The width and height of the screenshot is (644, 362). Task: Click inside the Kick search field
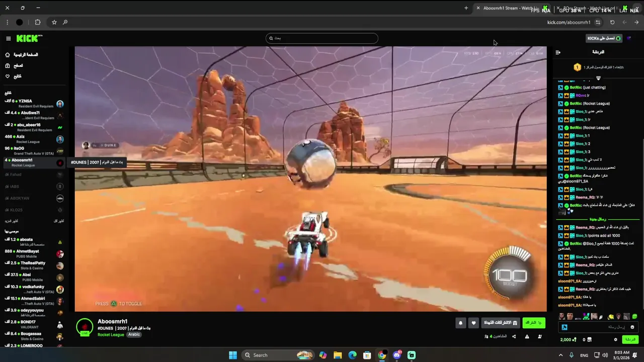[x=322, y=38]
